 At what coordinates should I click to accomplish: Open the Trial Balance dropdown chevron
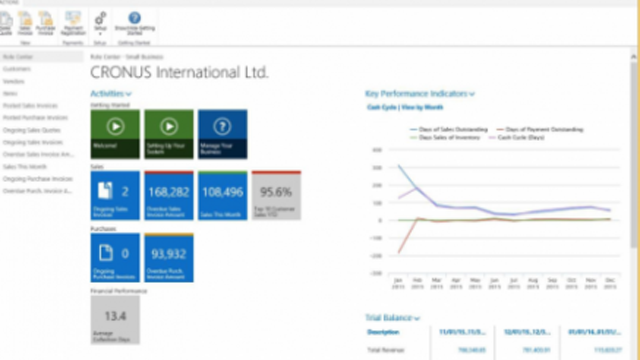[417, 318]
